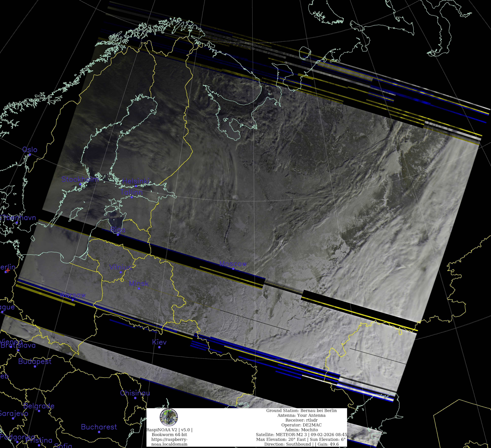Viewport: 491px width, 448px height.
Task: Click the Warsaw map label
Action: [x=73, y=295]
